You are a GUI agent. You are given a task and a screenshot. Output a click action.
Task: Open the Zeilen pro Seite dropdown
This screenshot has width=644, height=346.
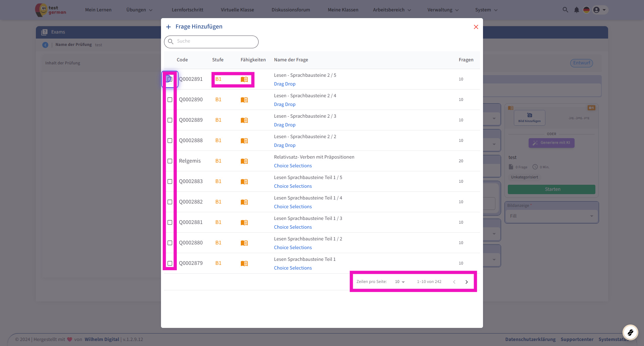pos(400,282)
